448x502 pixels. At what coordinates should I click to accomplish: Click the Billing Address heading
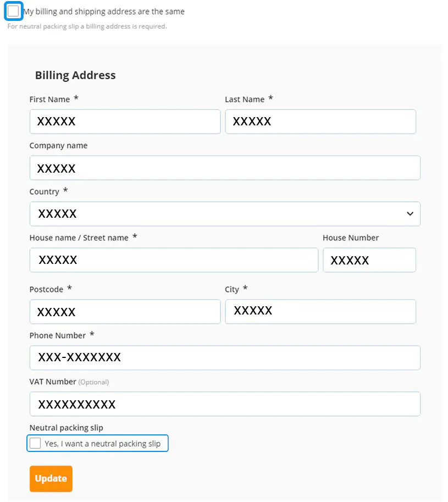75,75
